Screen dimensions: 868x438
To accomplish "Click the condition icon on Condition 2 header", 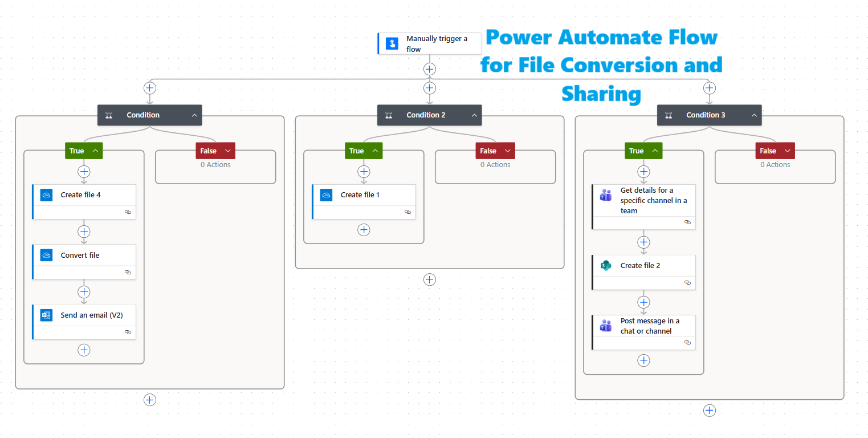I will tap(389, 115).
